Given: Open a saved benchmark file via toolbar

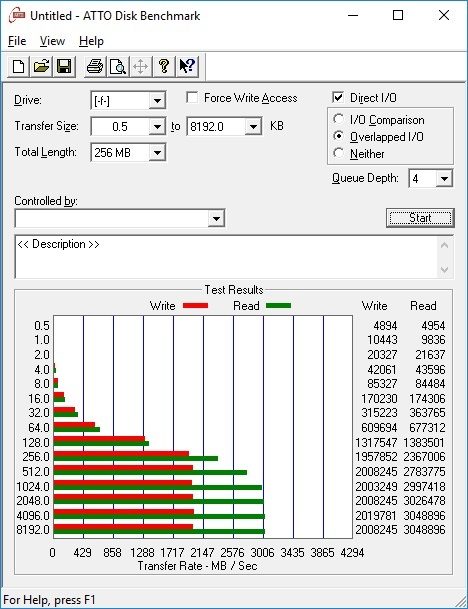Looking at the screenshot, I should tap(41, 67).
